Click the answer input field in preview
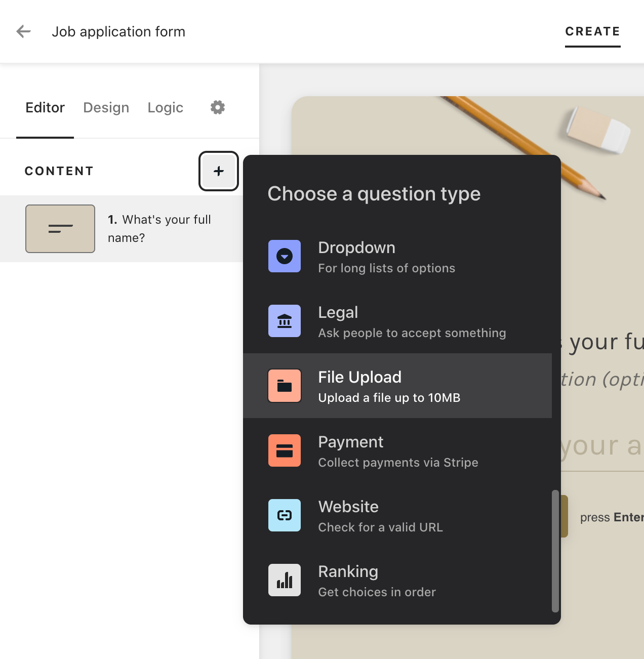 coord(602,446)
